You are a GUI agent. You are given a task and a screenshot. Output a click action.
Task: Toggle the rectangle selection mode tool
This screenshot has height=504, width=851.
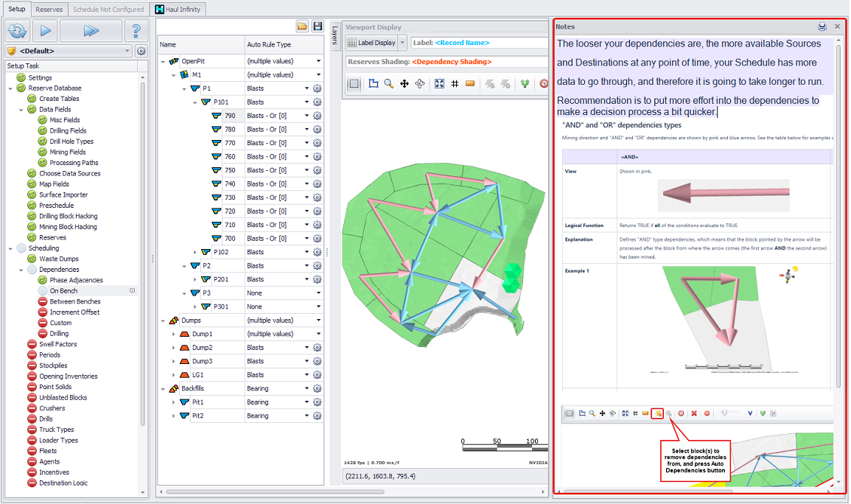354,84
